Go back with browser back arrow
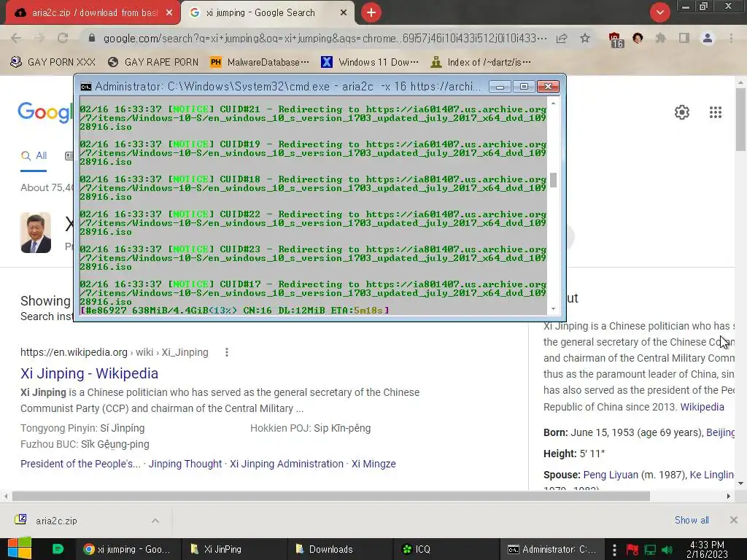Image resolution: width=747 pixels, height=560 pixels. pyautogui.click(x=16, y=38)
